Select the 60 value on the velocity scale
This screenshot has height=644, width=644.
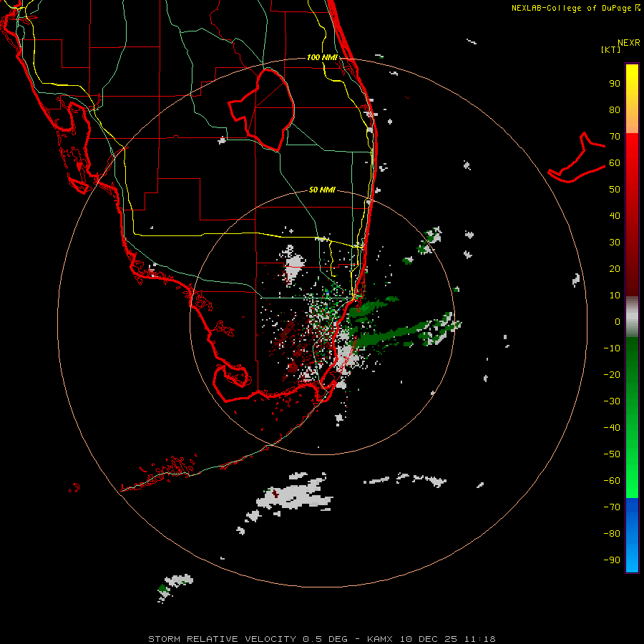tap(615, 163)
